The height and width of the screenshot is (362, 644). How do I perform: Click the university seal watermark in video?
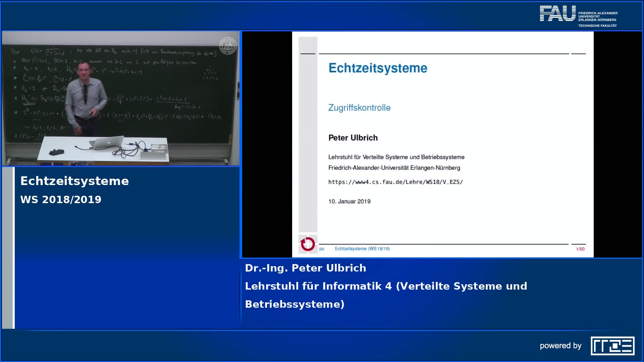tap(228, 46)
